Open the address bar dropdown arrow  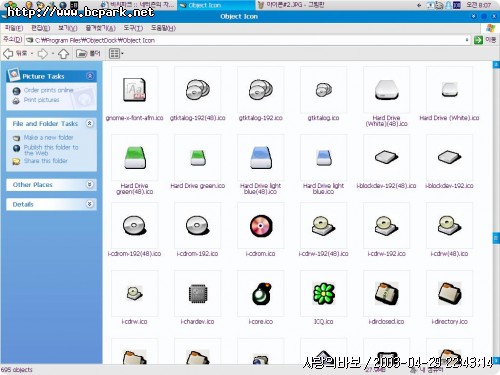467,40
